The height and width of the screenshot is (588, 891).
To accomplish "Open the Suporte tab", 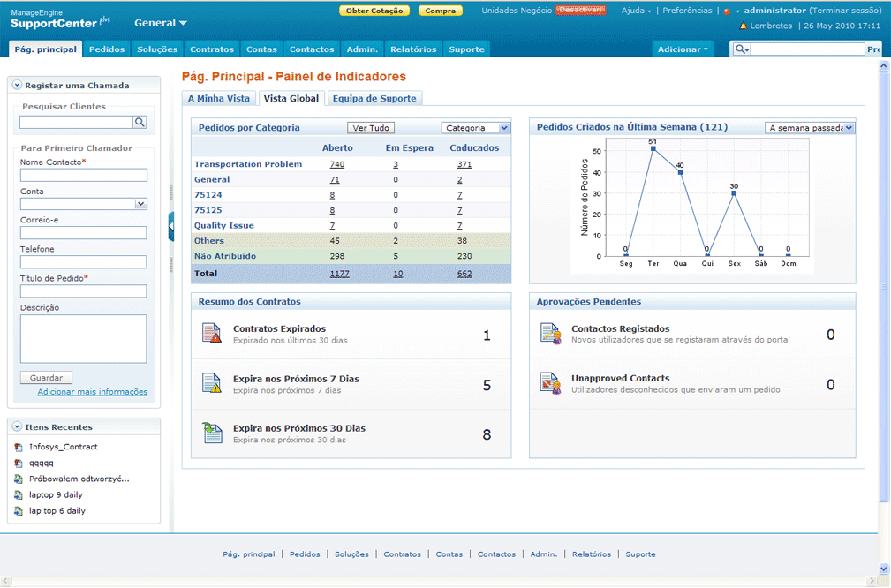I will click(466, 49).
